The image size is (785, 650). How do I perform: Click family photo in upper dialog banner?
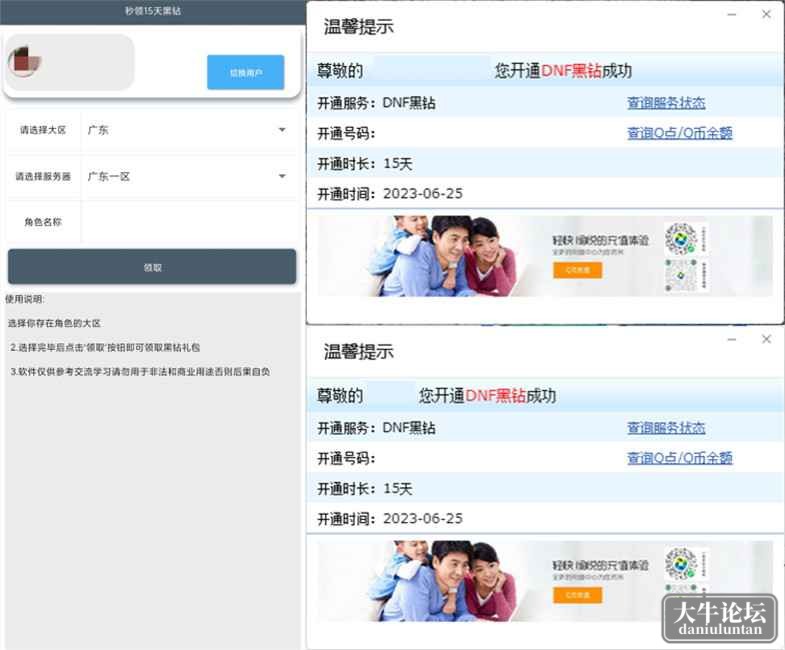pos(443,256)
